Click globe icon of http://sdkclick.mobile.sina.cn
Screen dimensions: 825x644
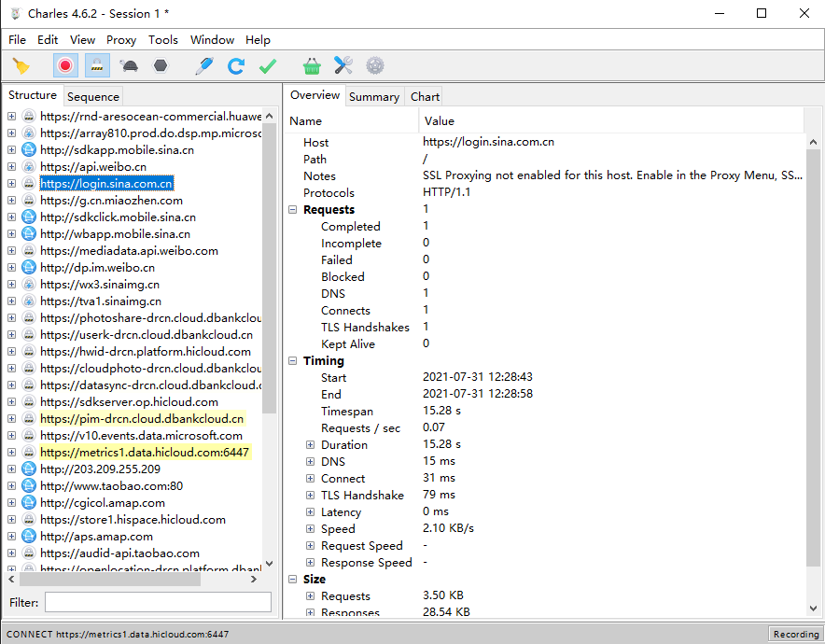pos(29,217)
